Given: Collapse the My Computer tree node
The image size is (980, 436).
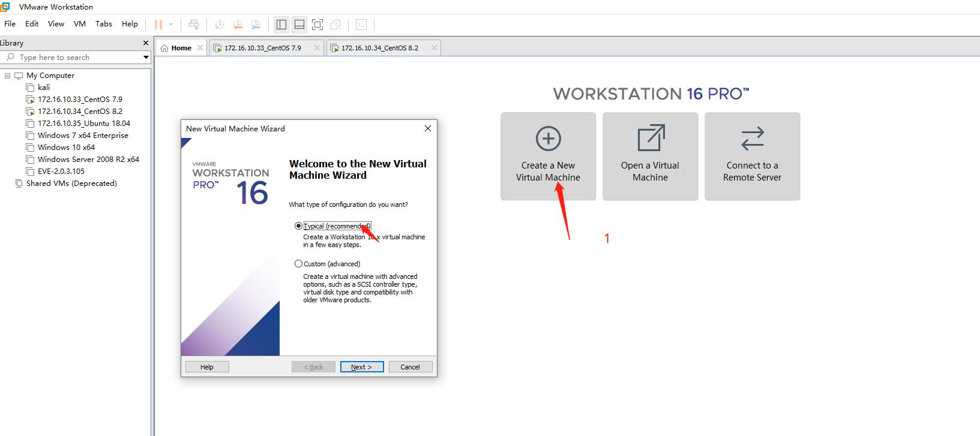Looking at the screenshot, I should click(8, 76).
